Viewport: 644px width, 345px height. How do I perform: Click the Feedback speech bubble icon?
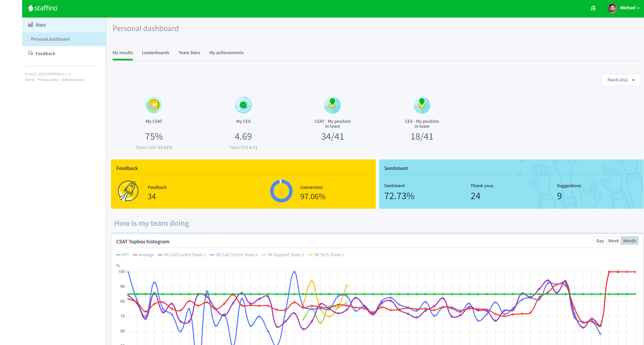coord(30,53)
